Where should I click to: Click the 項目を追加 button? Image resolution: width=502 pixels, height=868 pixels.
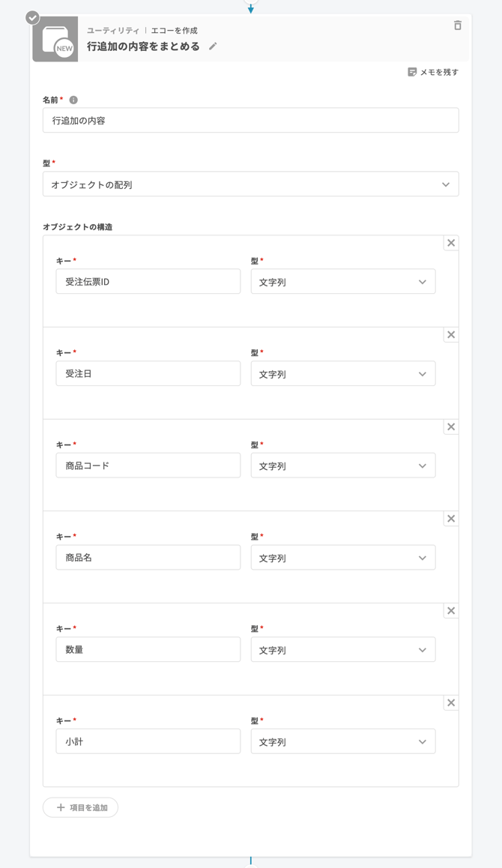[x=79, y=807]
